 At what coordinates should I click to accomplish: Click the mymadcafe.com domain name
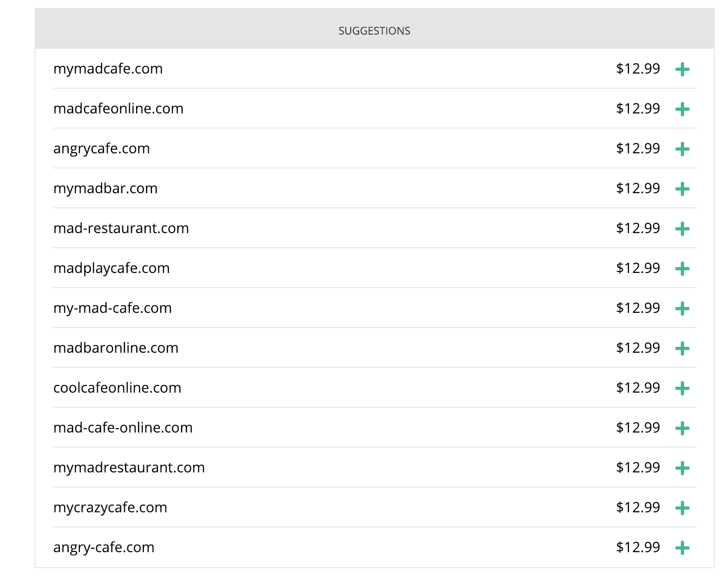(108, 69)
